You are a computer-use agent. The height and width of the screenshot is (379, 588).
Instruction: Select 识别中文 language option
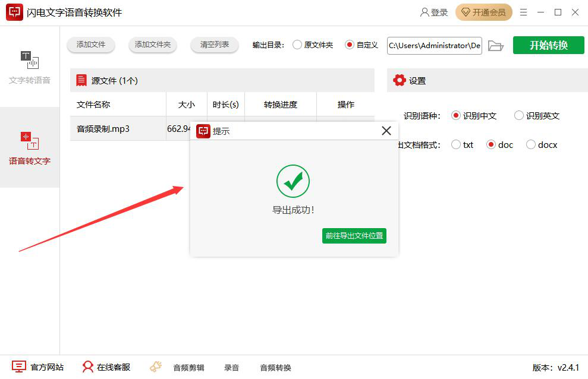[474, 116]
